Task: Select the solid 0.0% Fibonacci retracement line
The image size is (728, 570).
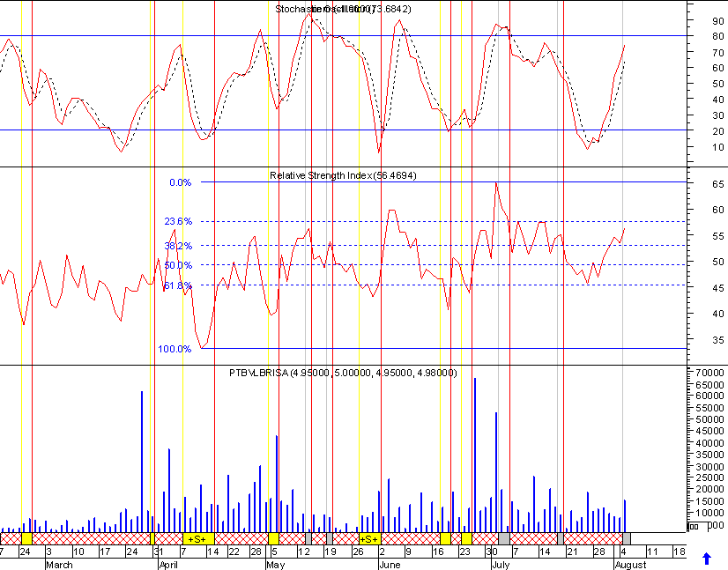Action: (x=443, y=182)
